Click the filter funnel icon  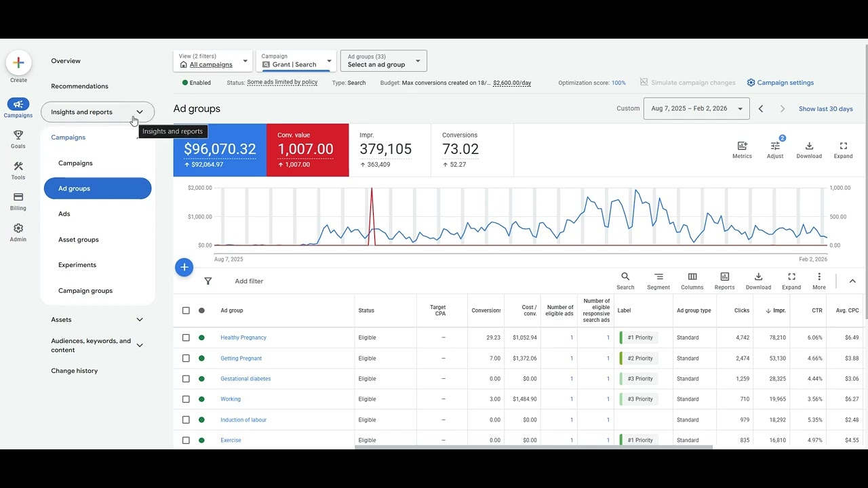(x=208, y=281)
